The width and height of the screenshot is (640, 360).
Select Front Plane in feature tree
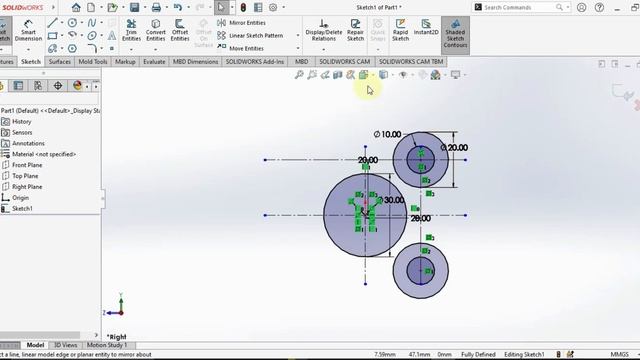click(x=27, y=165)
